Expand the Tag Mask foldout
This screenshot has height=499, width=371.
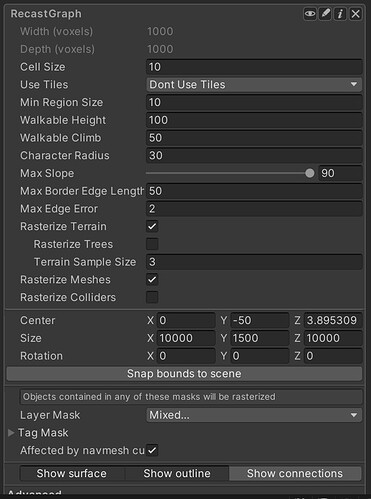[x=11, y=433]
